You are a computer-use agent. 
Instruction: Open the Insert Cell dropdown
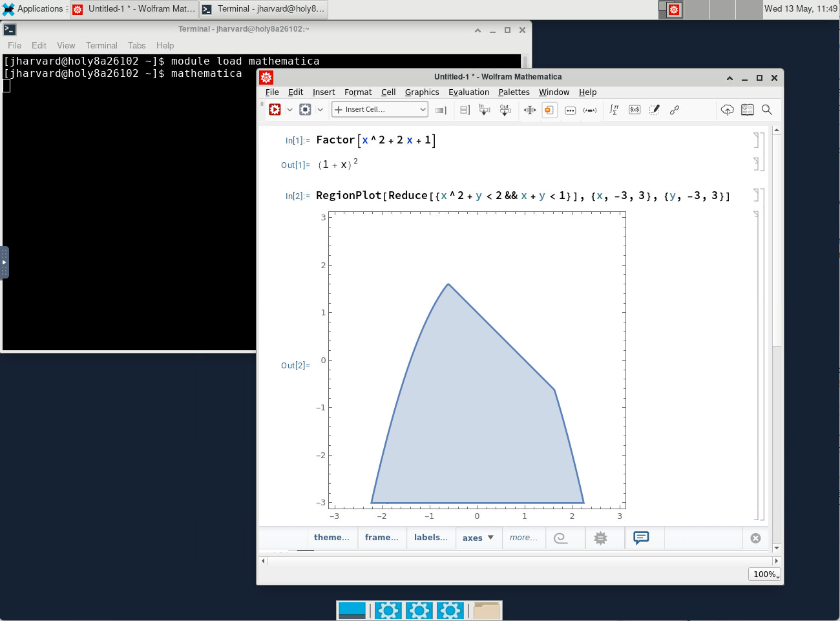[x=380, y=110]
